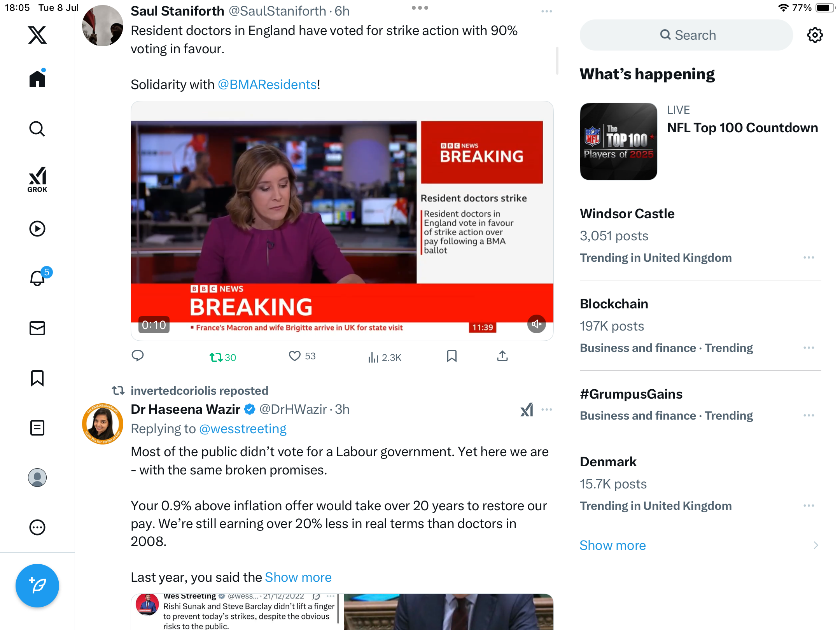Bookmark Saul Staniforth's post

pos(452,356)
